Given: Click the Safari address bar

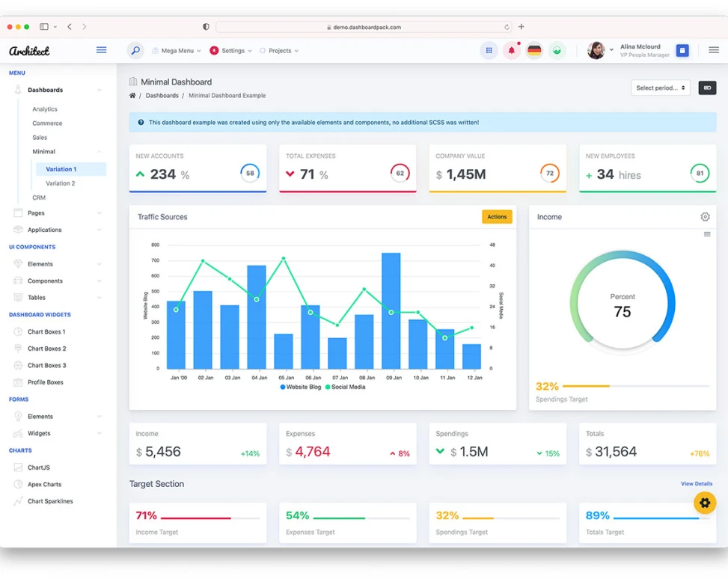Looking at the screenshot, I should (x=364, y=27).
